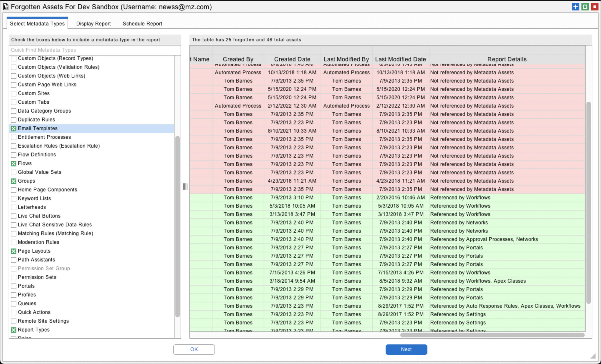This screenshot has width=601, height=364.
Task: Toggle the Report Types checkbox off
Action: point(14,330)
